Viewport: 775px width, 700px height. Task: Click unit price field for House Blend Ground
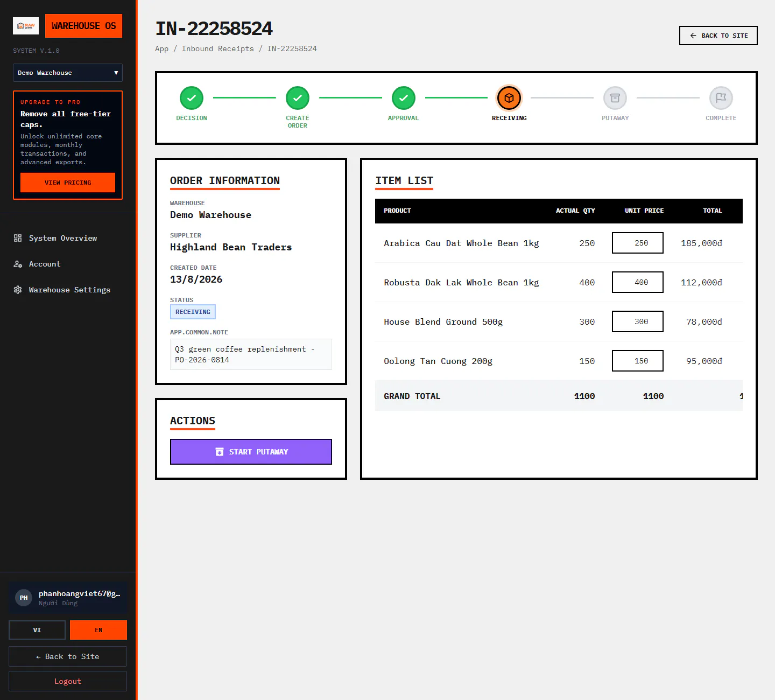[638, 321]
